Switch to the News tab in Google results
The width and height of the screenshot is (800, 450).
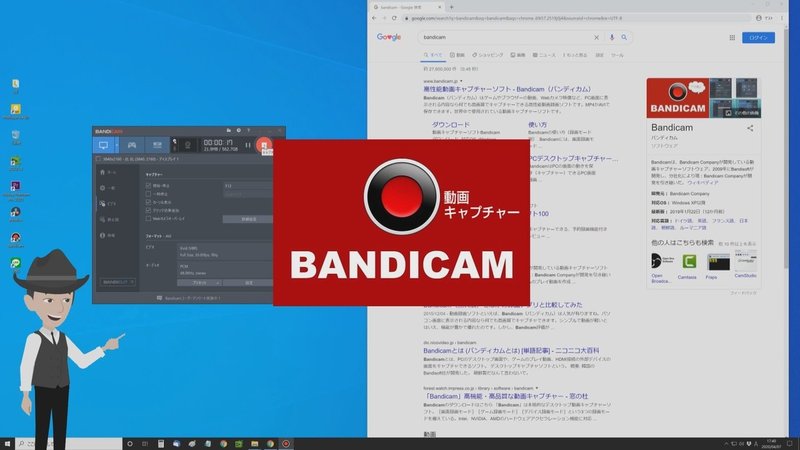tap(544, 55)
